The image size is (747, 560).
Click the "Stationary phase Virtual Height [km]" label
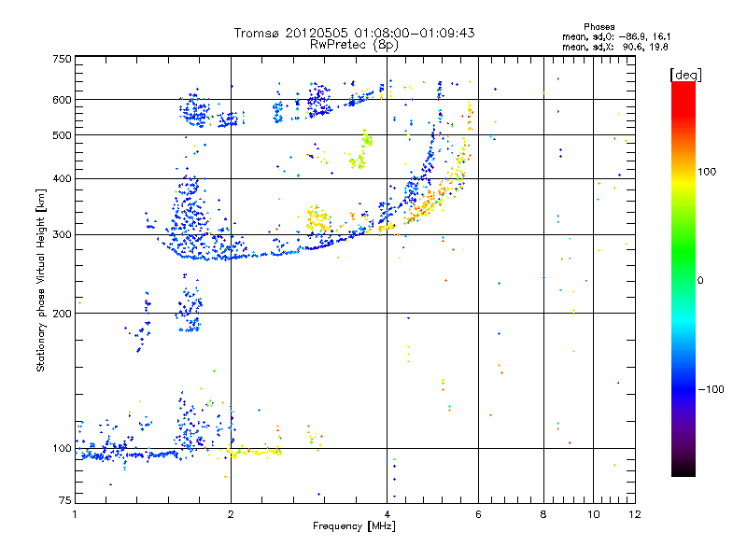pos(41,280)
